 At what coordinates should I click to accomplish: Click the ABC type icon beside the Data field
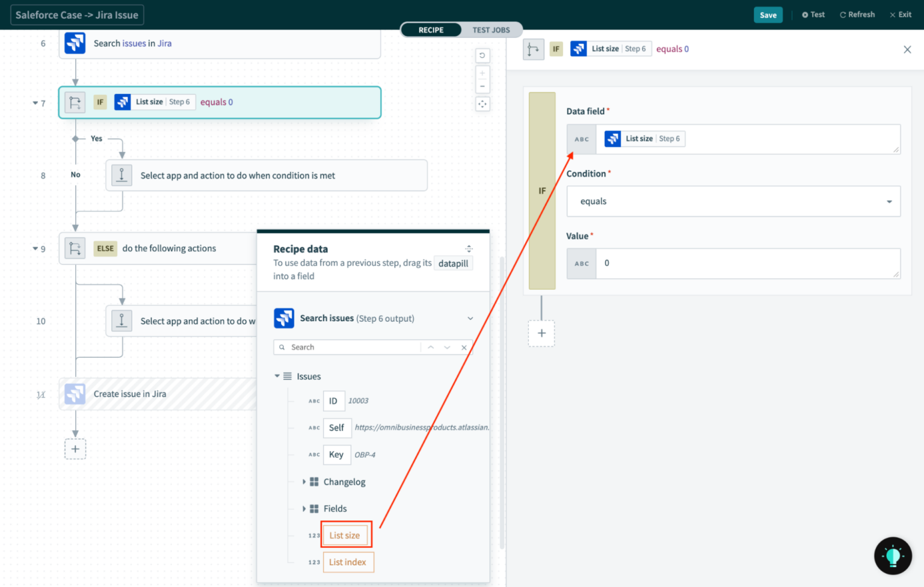tap(581, 139)
